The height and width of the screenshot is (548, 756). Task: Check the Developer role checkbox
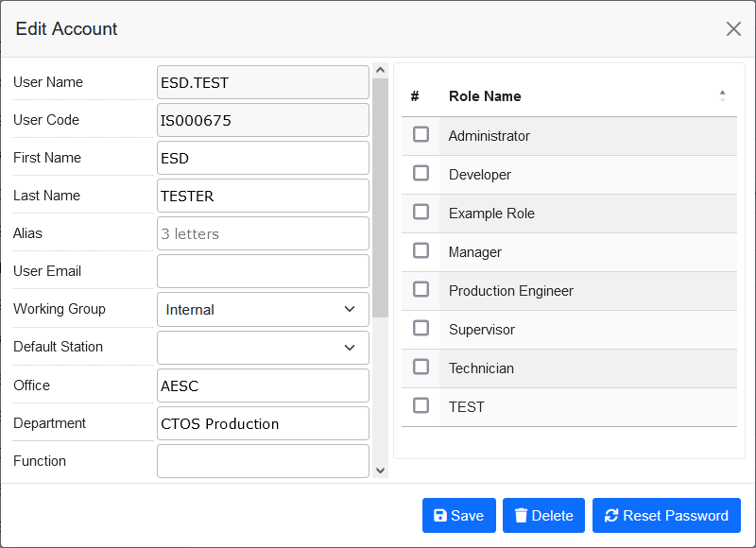click(x=421, y=174)
